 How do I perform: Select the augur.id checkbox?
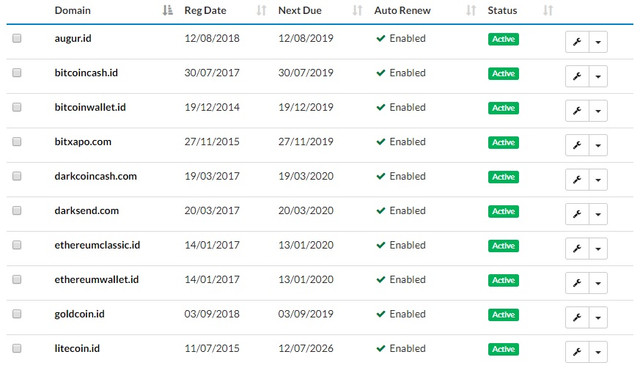click(17, 38)
